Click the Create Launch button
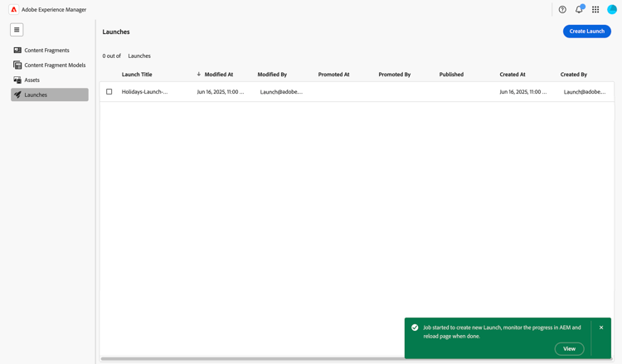The image size is (622, 364). point(586,32)
